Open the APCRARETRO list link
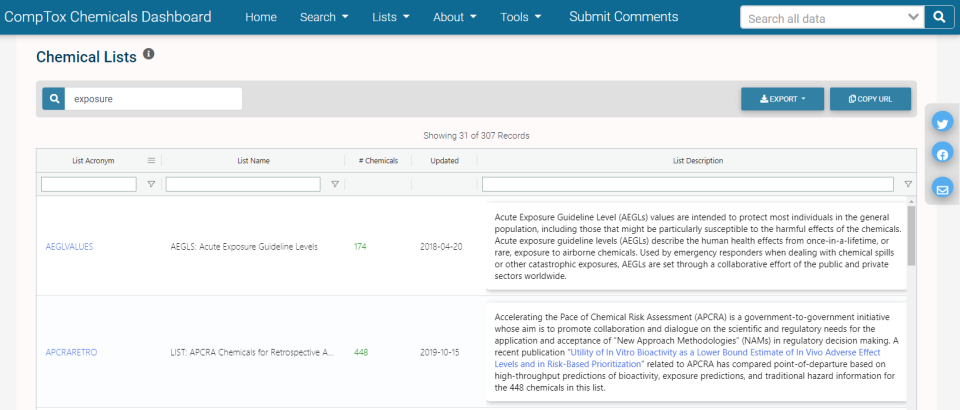960x410 pixels. [x=71, y=352]
